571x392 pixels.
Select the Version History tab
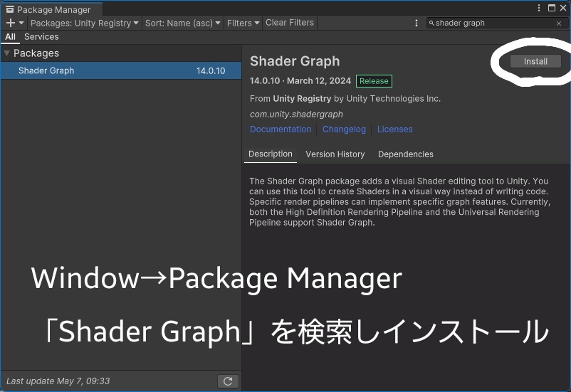335,154
